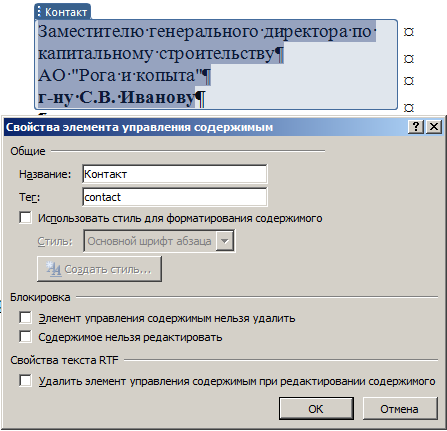Enable style use for content formatting

click(x=26, y=218)
